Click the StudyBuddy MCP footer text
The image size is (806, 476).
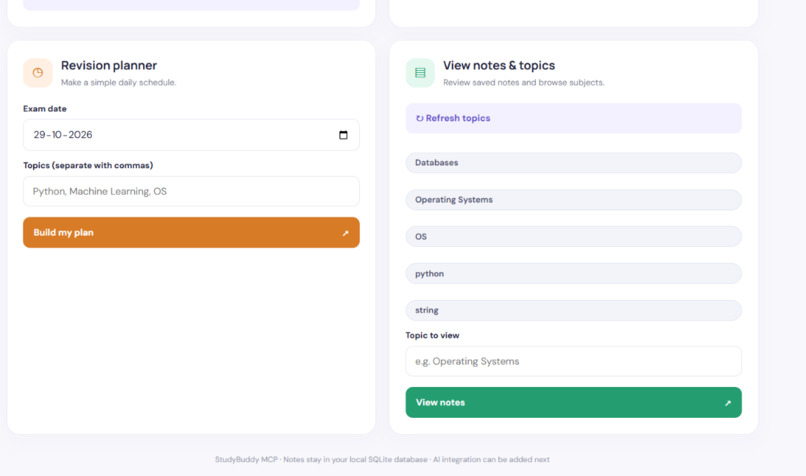(x=382, y=460)
